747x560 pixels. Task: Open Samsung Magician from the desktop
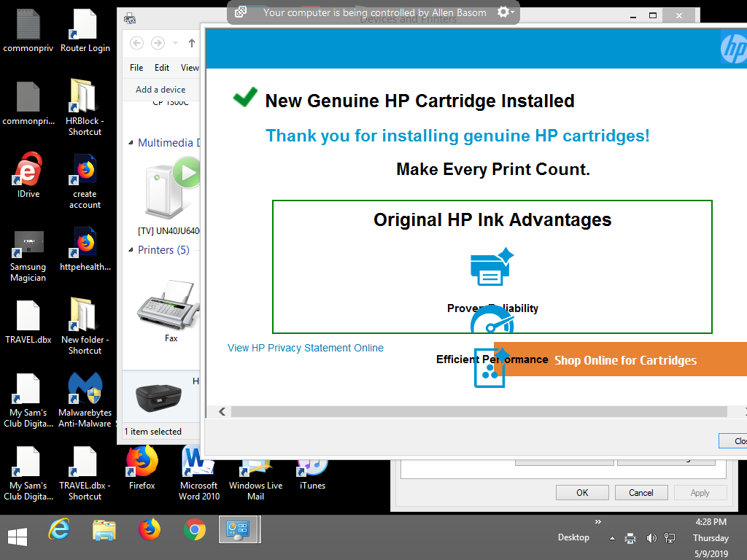[28, 243]
